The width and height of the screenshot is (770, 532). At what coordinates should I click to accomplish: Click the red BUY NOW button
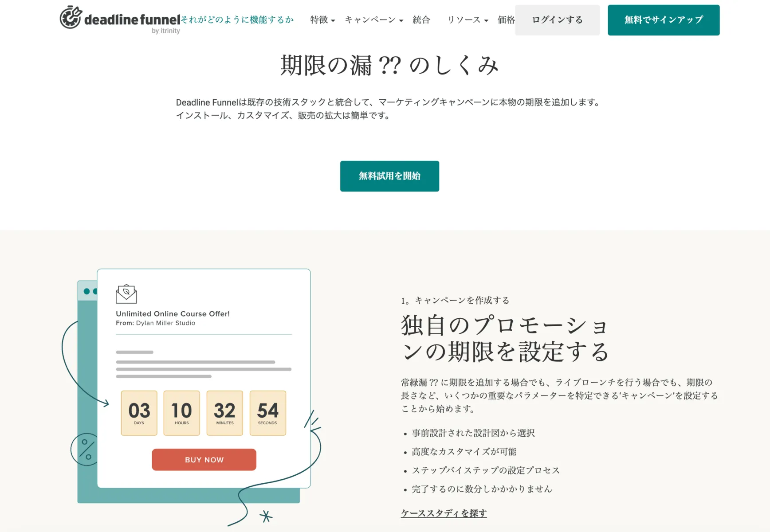204,460
